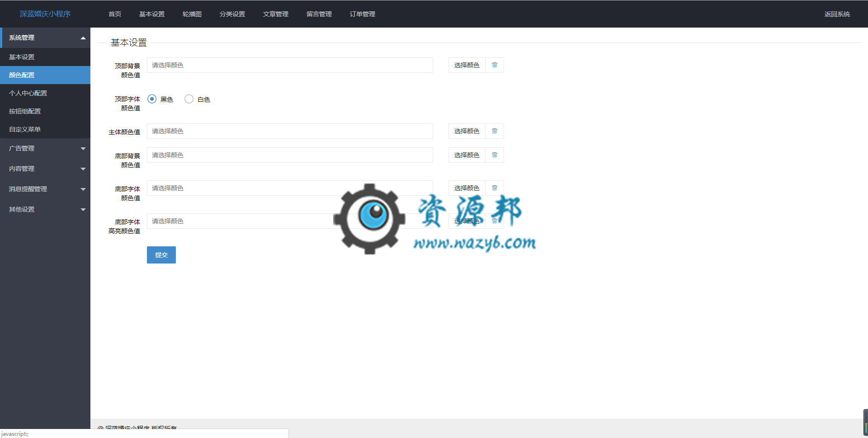Click 选择颜色 for 底部字体颜色值
Screen dimensions: 868x438
click(467, 188)
